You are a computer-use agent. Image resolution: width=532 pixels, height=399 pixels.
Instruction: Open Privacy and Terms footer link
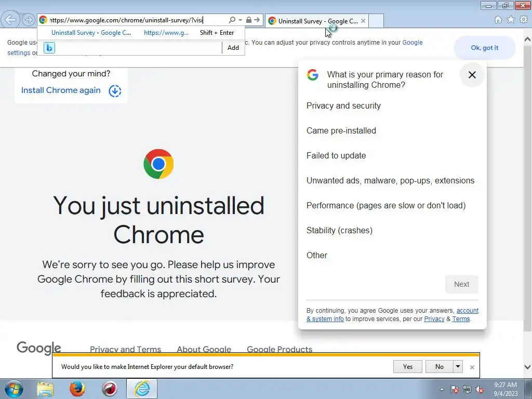(125, 349)
